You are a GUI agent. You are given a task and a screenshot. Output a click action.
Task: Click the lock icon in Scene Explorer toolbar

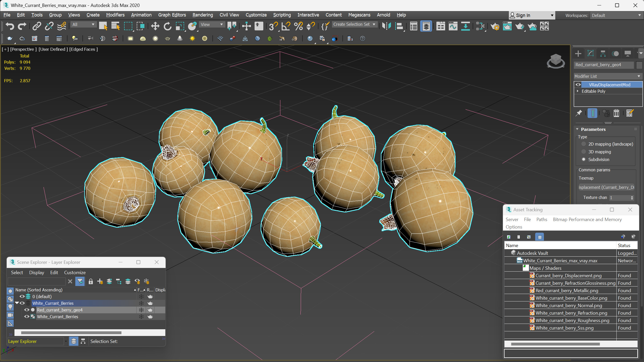click(91, 281)
